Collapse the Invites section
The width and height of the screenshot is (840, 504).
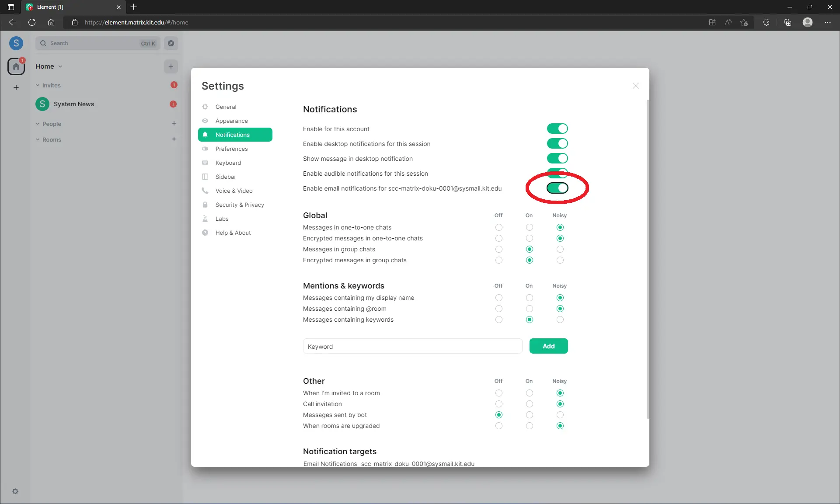click(x=37, y=85)
